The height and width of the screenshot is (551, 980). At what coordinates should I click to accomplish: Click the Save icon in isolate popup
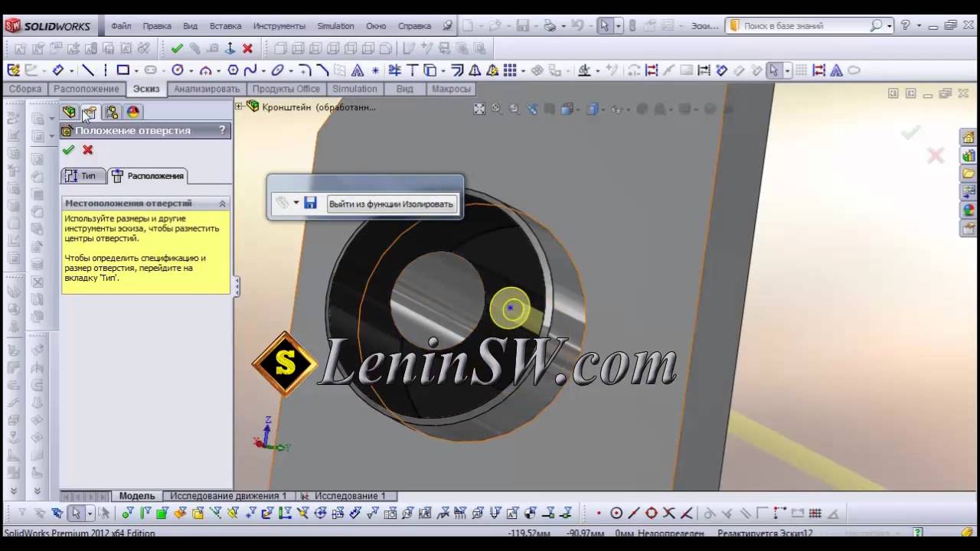pos(310,203)
